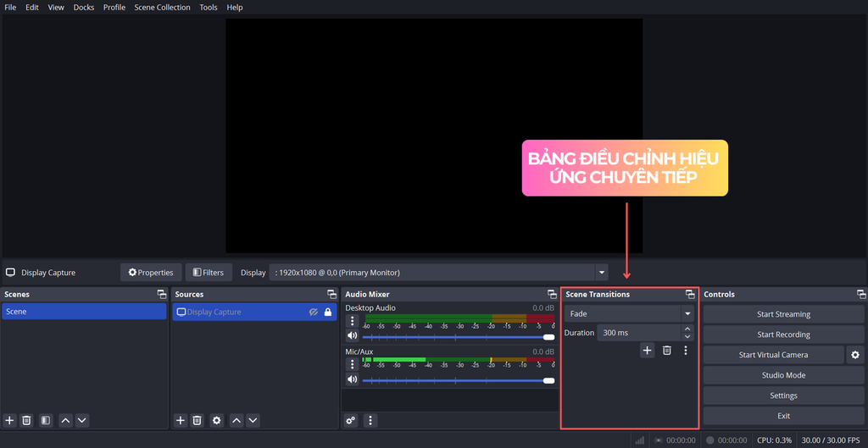Open source properties gear in Sources dock
This screenshot has height=448, width=868.
[217, 420]
